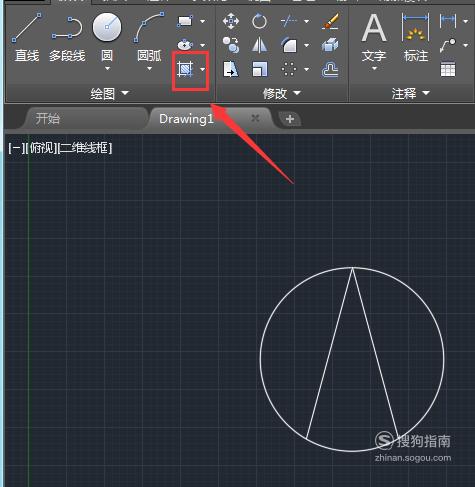Activate the Move tool
This screenshot has width=475, height=487.
click(x=231, y=21)
